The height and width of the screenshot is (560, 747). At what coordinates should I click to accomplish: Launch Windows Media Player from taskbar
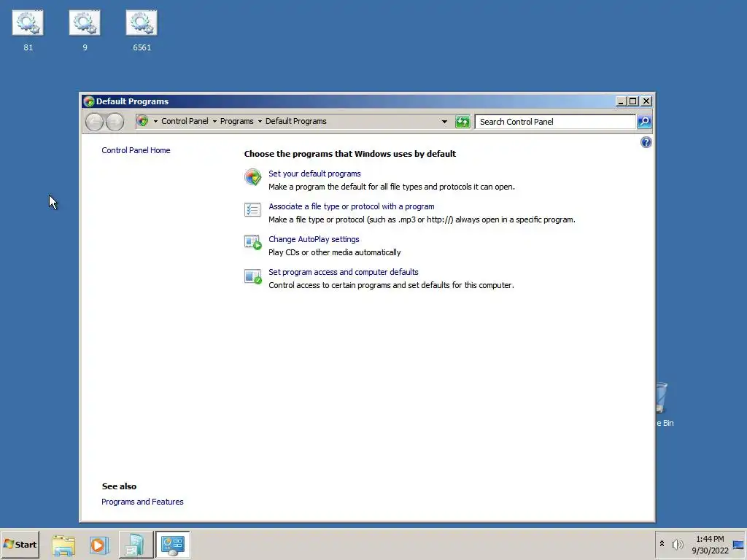[x=98, y=545]
